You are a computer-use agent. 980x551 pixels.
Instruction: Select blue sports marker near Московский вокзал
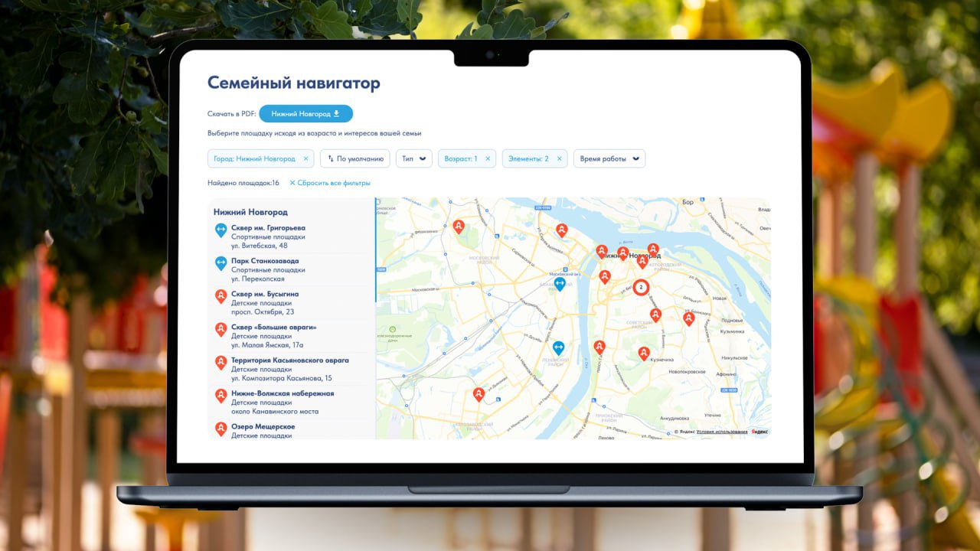point(560,284)
